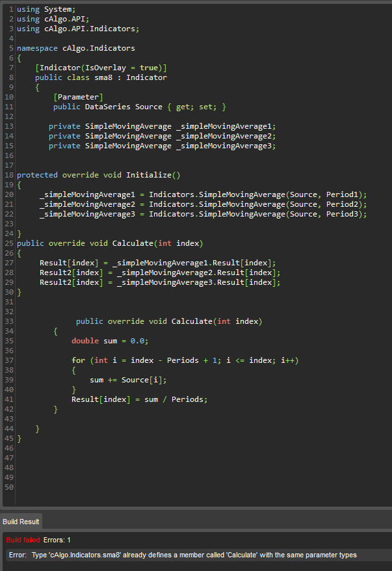
Task: Click the 'sum += Source[i];' line
Action: click(128, 380)
